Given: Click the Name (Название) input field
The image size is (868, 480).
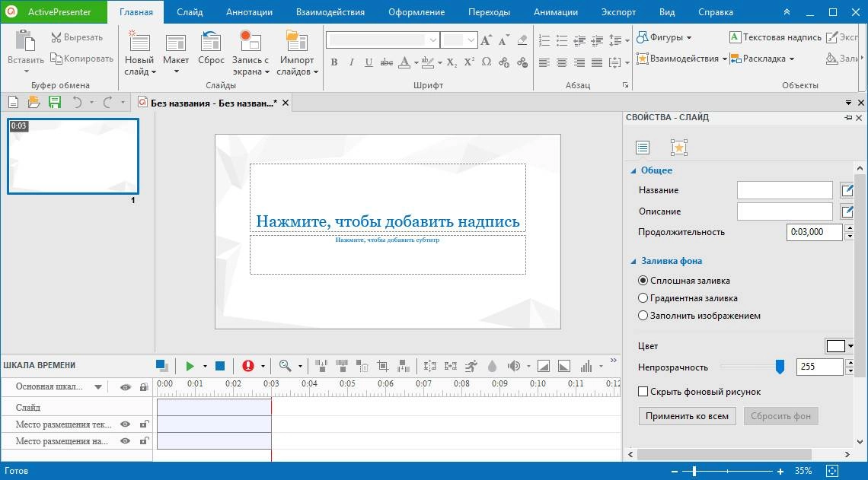Looking at the screenshot, I should (784, 190).
